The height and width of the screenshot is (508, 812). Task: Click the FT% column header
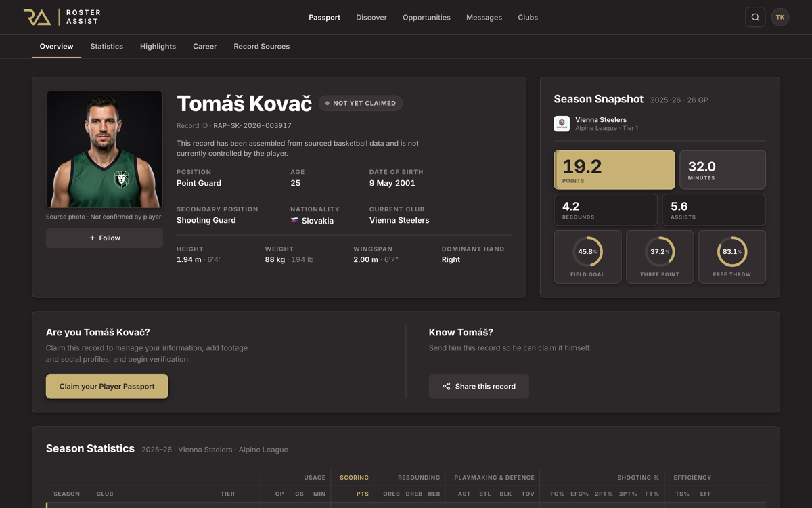652,494
